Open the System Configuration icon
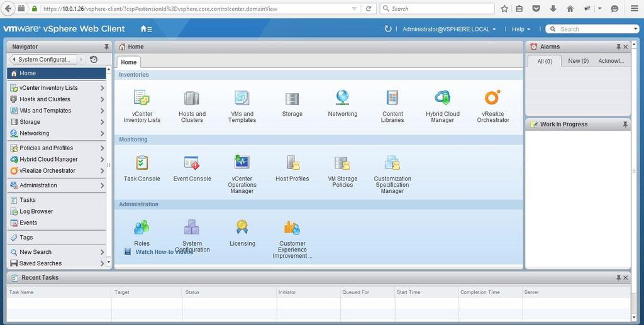Viewport: 644px width, 325px height. coord(192,227)
